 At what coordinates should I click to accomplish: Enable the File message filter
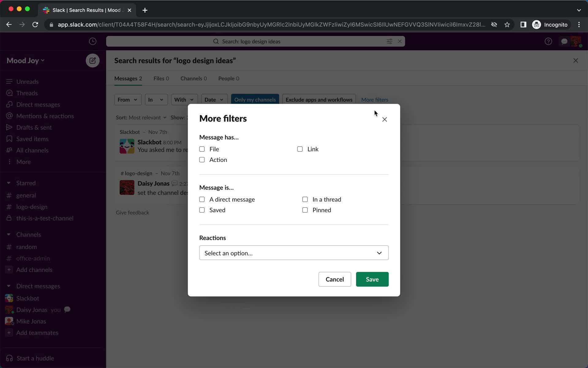pos(202,149)
